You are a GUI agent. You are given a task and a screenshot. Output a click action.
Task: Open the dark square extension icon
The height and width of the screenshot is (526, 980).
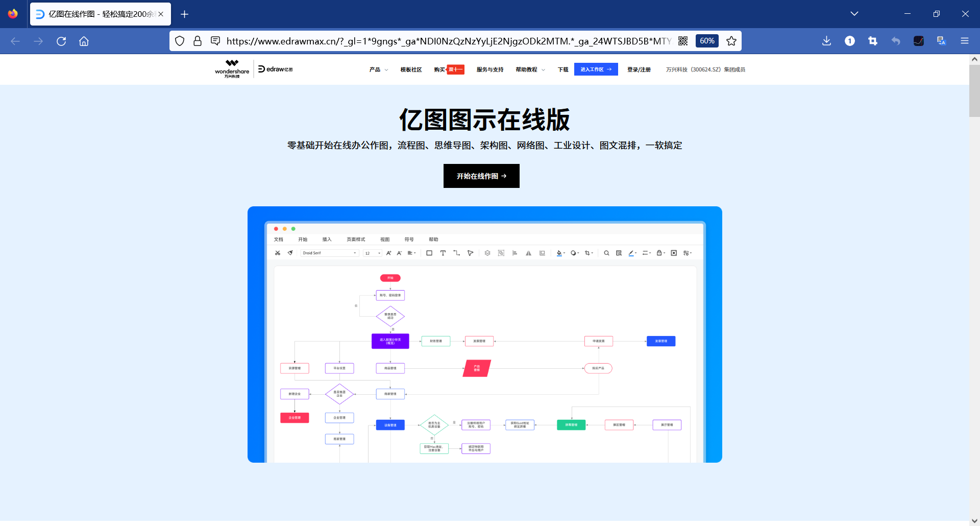919,41
